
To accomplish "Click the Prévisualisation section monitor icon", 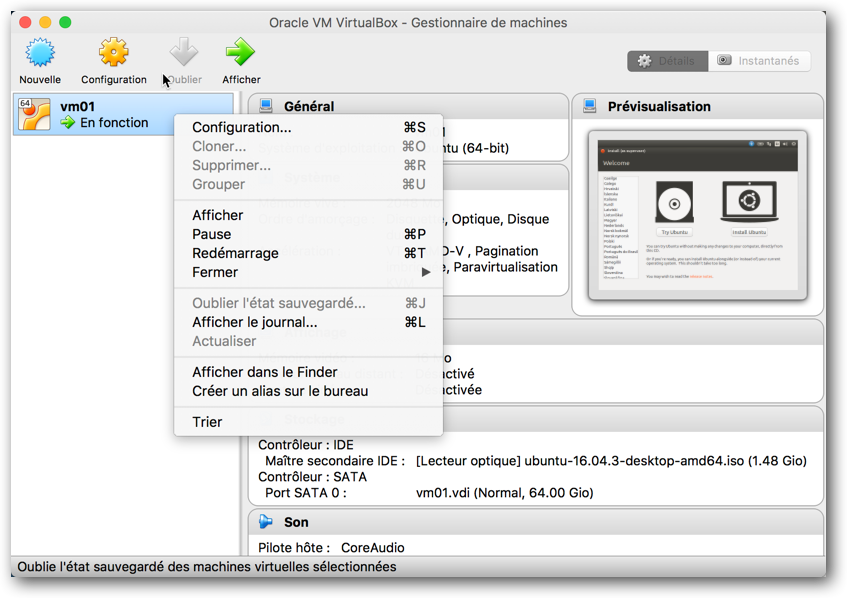I will [590, 106].
